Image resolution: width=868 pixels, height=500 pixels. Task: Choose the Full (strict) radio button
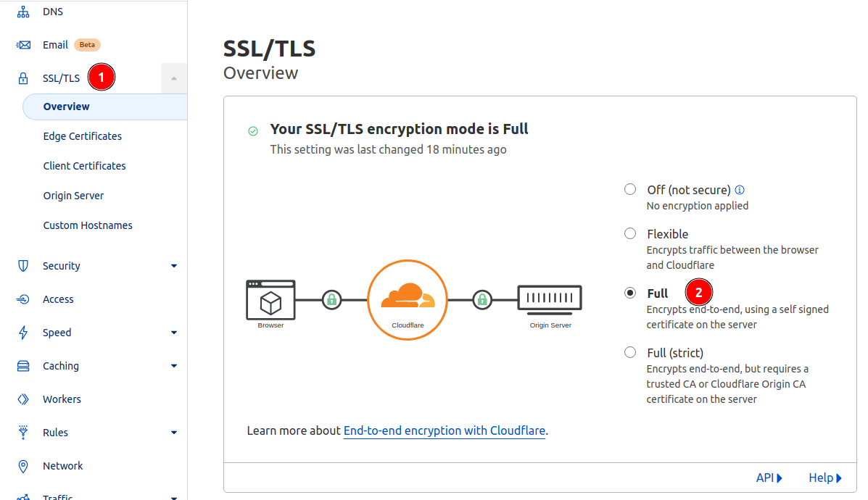click(630, 352)
